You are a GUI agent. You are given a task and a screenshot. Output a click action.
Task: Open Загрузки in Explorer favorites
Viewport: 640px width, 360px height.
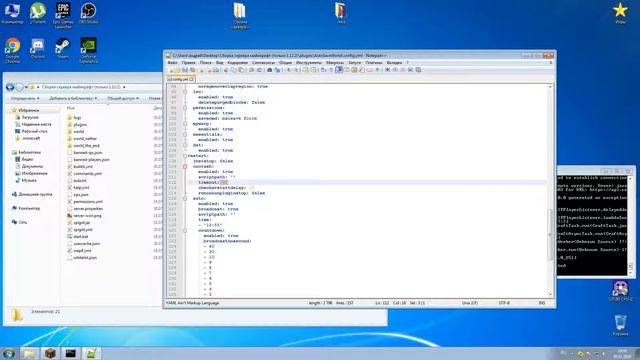pyautogui.click(x=27, y=118)
